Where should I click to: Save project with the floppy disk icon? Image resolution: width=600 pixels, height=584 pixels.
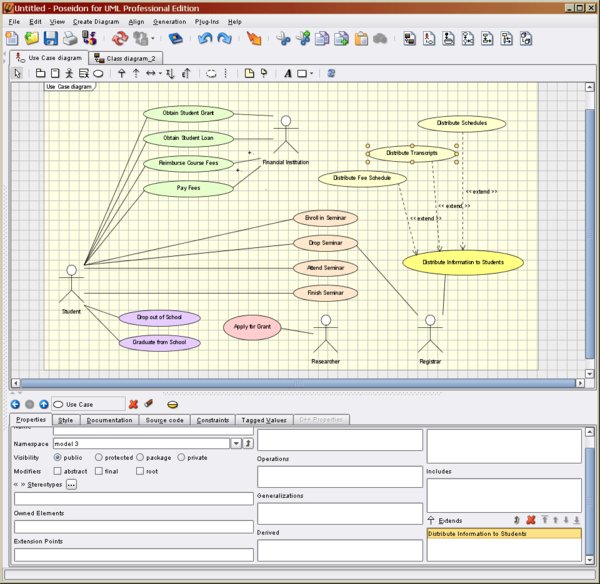tap(51, 39)
